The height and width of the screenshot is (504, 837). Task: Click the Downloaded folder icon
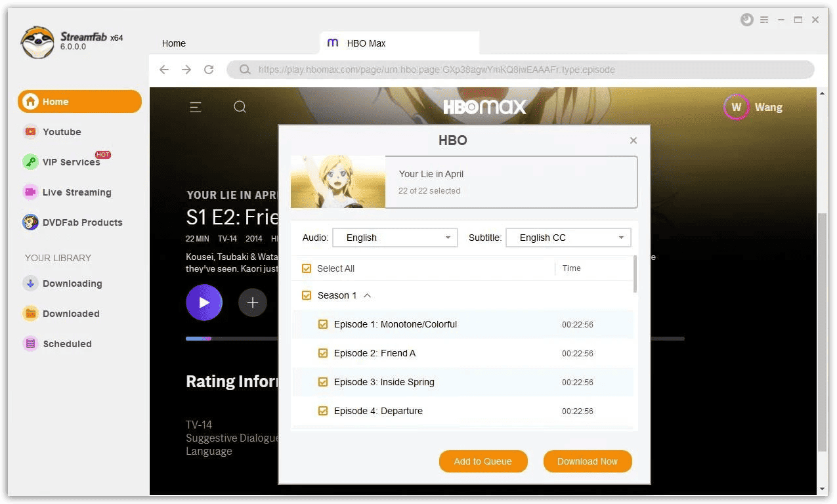pyautogui.click(x=30, y=314)
